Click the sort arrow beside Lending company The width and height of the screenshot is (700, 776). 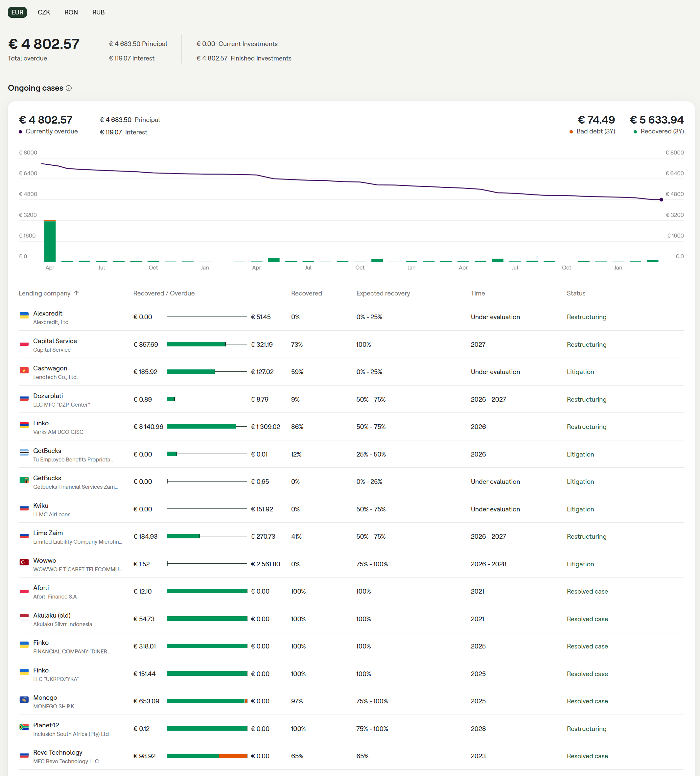pyautogui.click(x=77, y=293)
